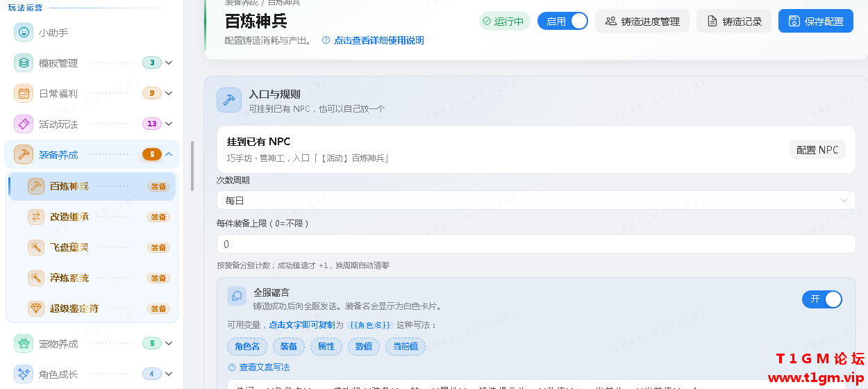
Task: Copy the 属性 variable chip
Action: tap(326, 346)
